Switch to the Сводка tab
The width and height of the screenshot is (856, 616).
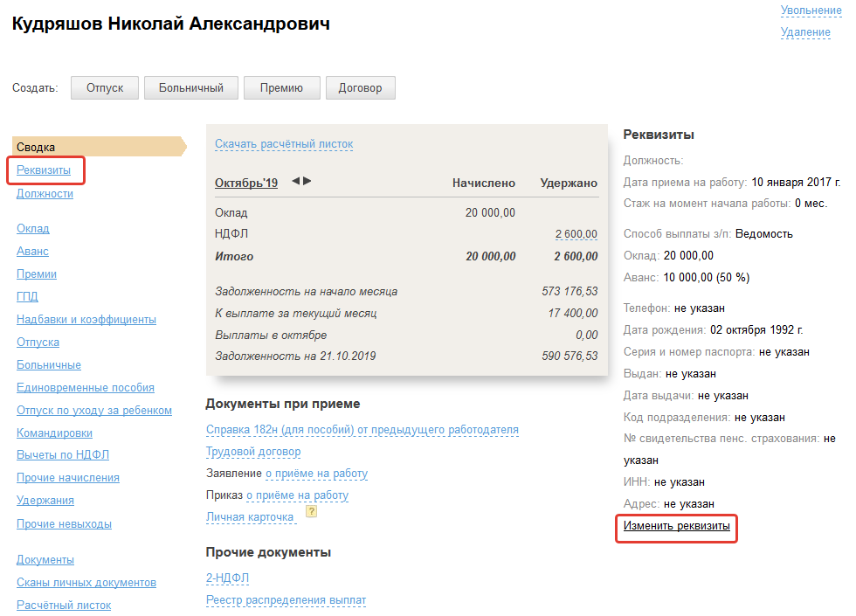37,148
